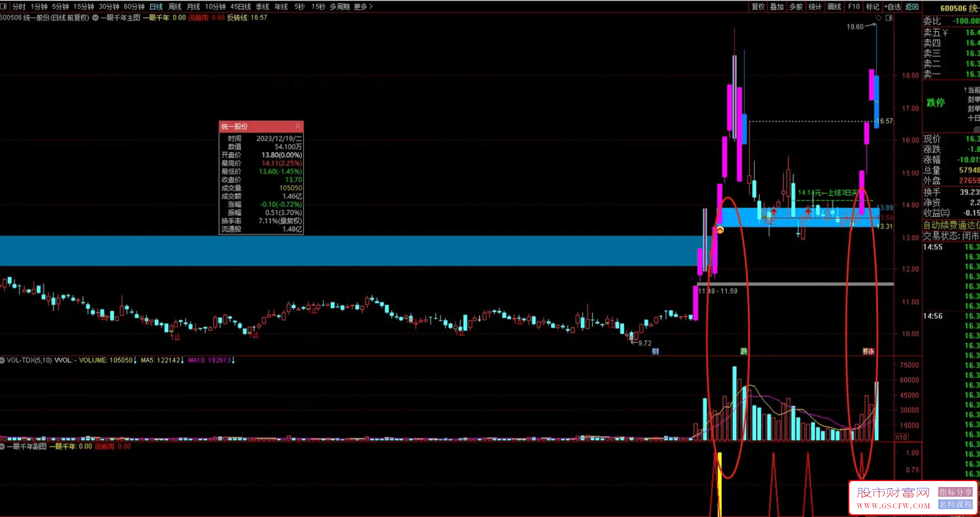This screenshot has height=517, width=980.
Task: Open the 名师课程 link in the banner
Action: tap(955, 504)
